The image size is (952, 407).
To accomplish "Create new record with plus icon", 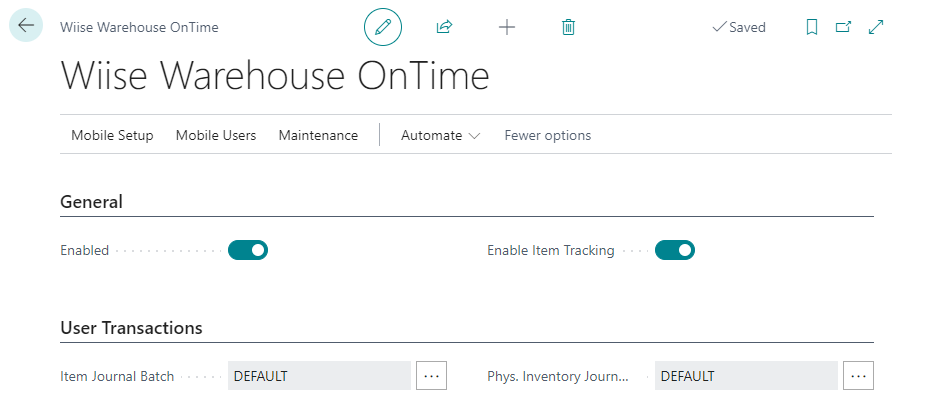I will [x=507, y=27].
